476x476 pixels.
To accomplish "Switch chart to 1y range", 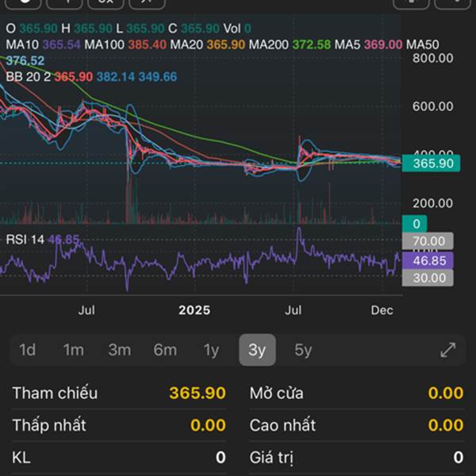I will [x=211, y=350].
